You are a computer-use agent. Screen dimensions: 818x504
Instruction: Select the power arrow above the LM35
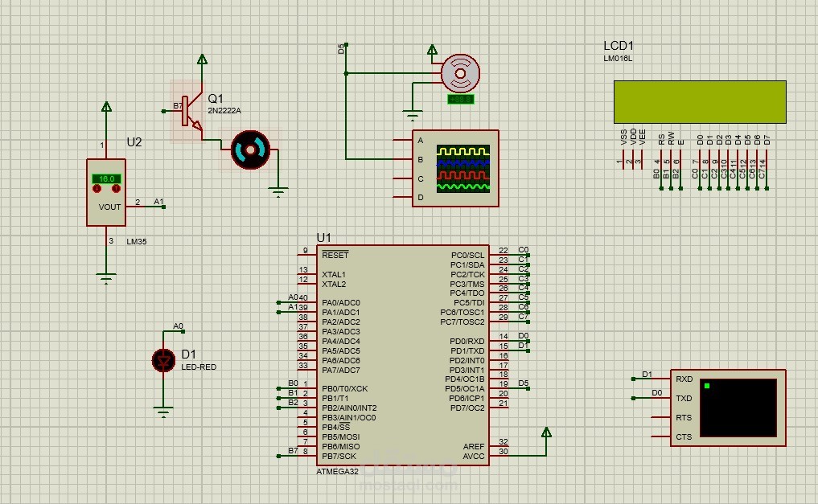[x=106, y=107]
